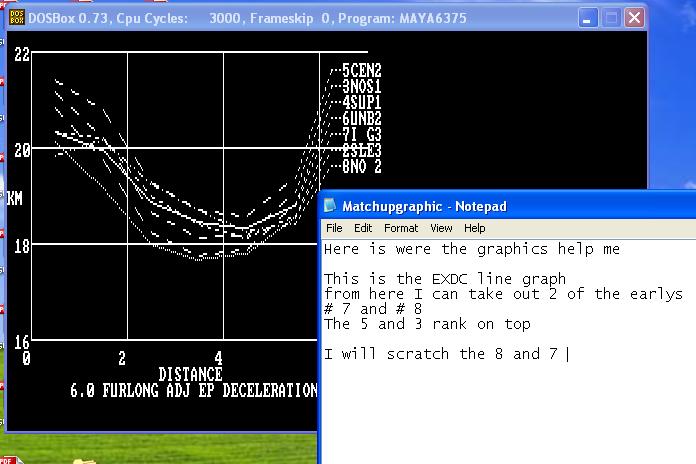Viewport: 696px width, 464px height.
Task: Click legend label 6UNB2 in DOSBox
Action: 362,118
